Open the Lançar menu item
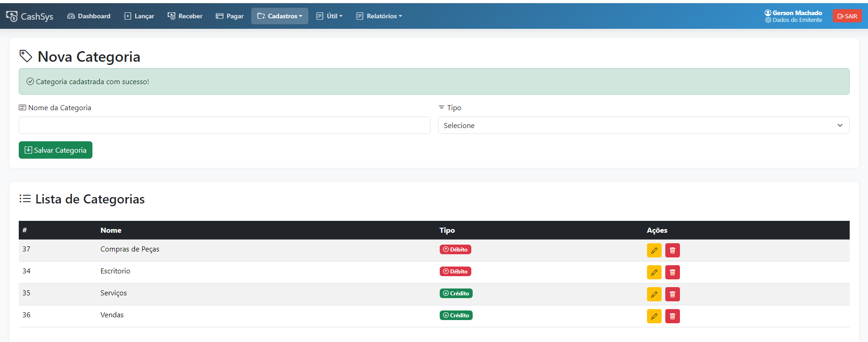Viewport: 868px width, 342px height. pos(139,16)
